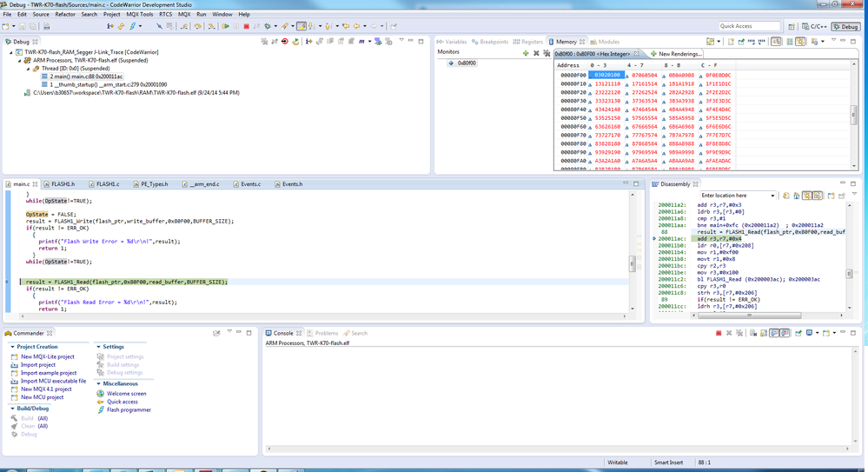Switch to the FLASH1.c editor tab

[108, 184]
